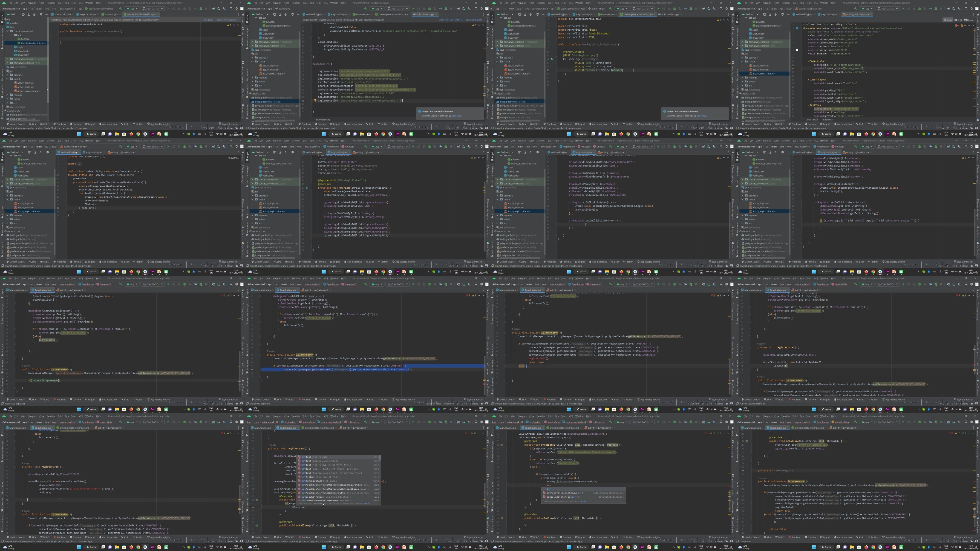Screen dimensions: 980x551
Task: Open the Layout Validation side panel
Action: (978, 36)
